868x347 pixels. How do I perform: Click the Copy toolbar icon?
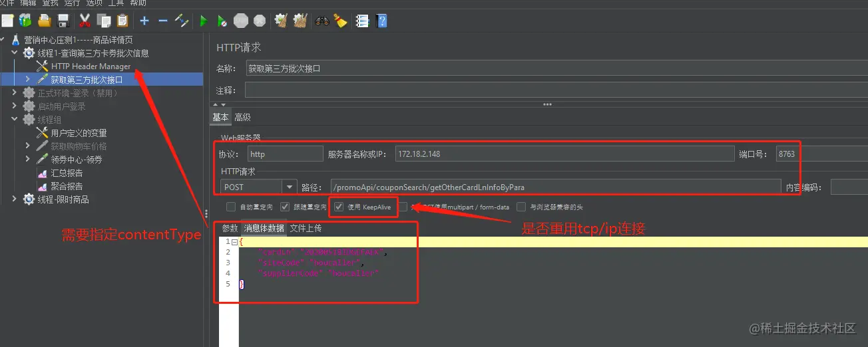click(104, 21)
